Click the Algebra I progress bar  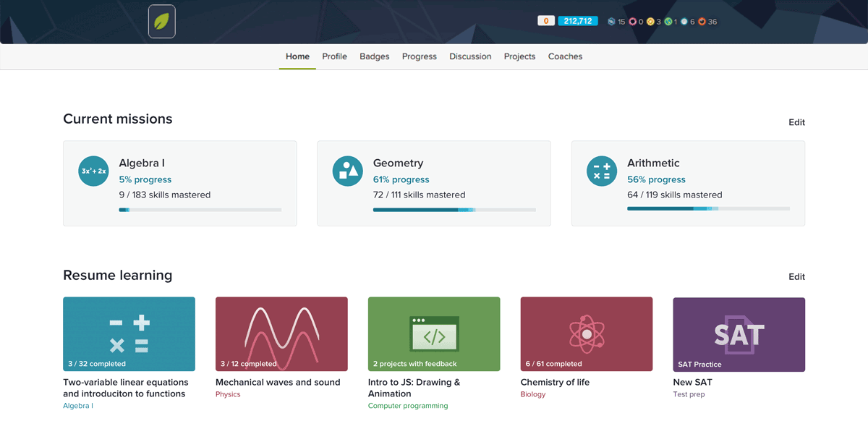pos(200,210)
